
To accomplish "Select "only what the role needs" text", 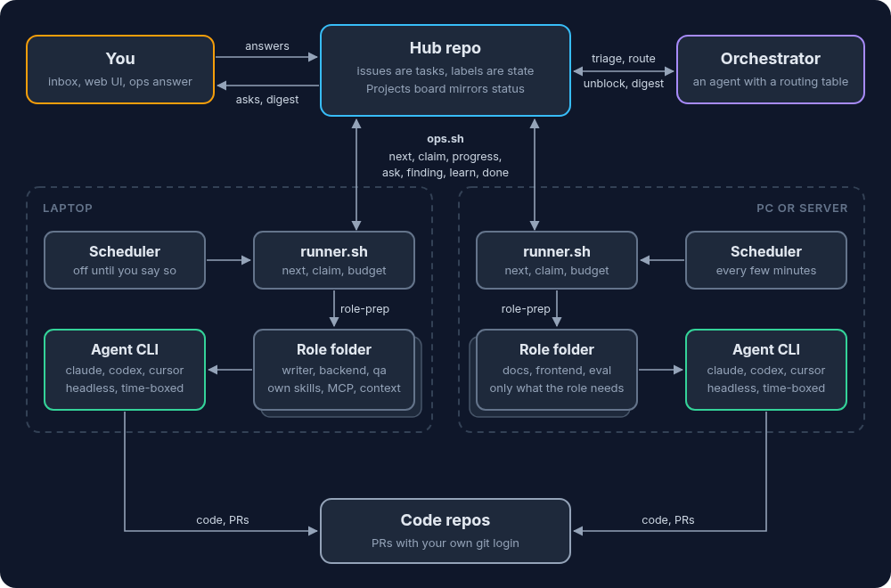I will click(x=557, y=388).
